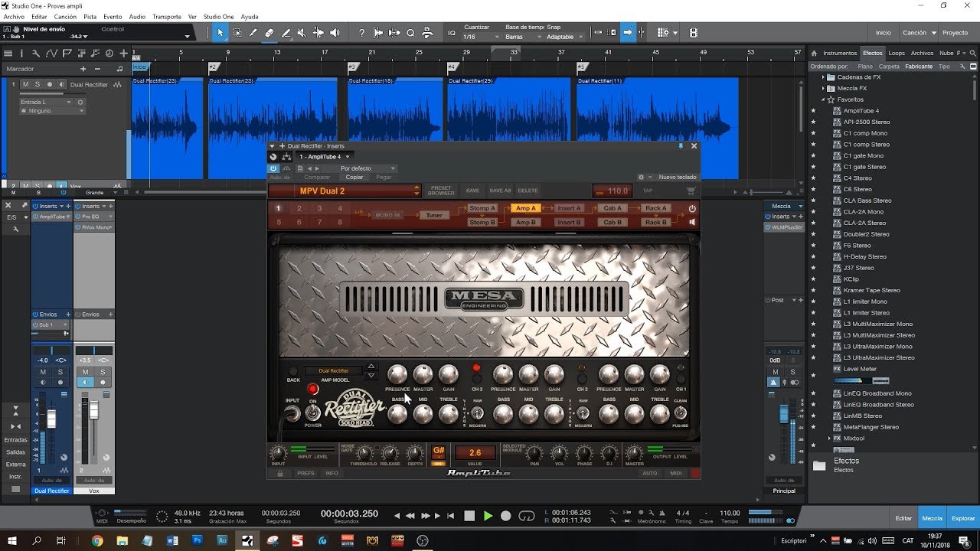Click the tempo track clock icon
This screenshot has height=551, width=980.
(x=109, y=54)
